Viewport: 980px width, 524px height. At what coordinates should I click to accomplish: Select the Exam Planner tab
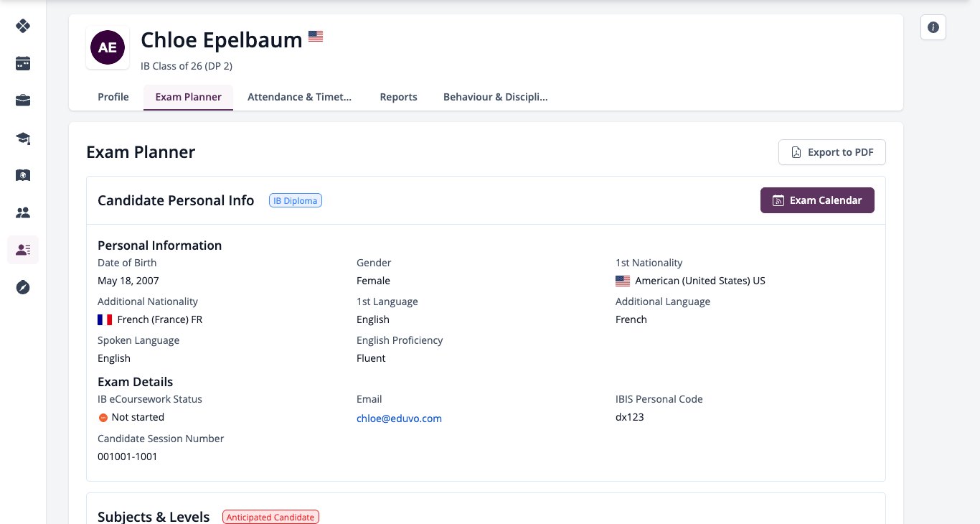[188, 97]
